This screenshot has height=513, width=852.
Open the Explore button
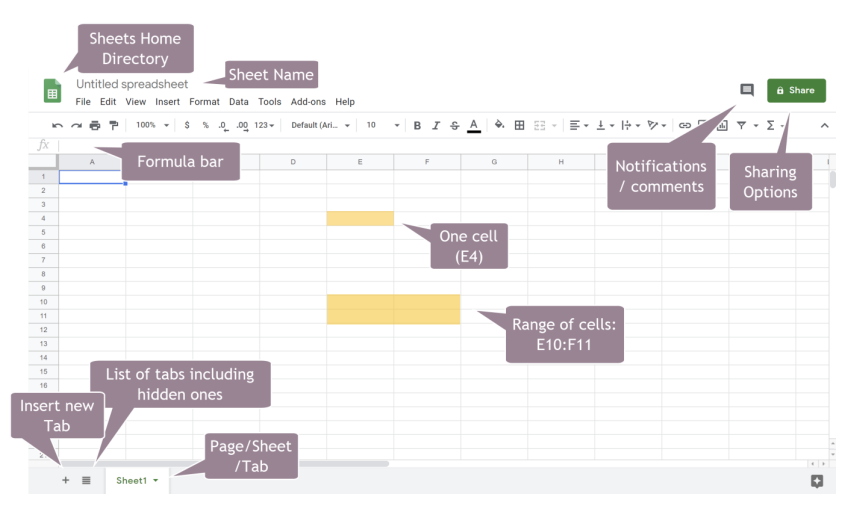coord(817,481)
